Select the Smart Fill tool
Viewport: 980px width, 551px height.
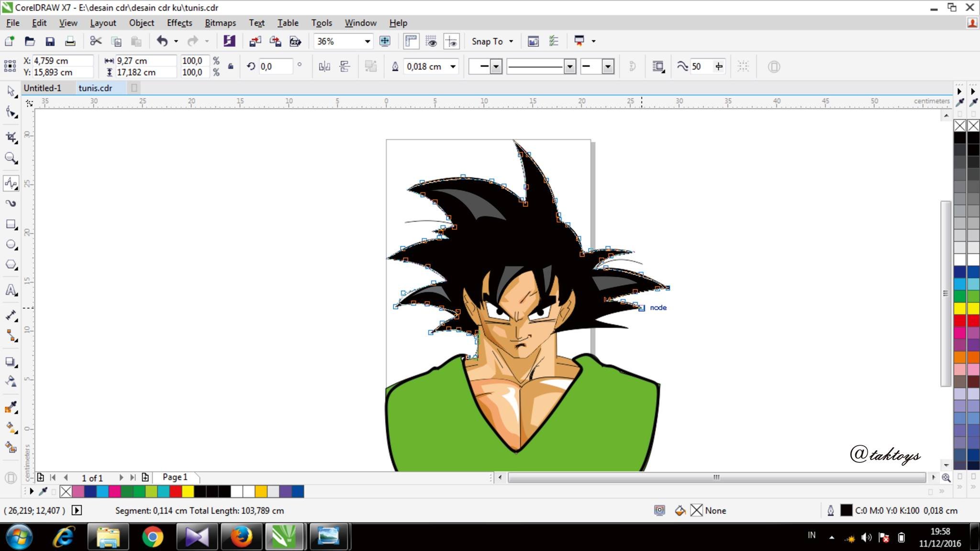11,448
